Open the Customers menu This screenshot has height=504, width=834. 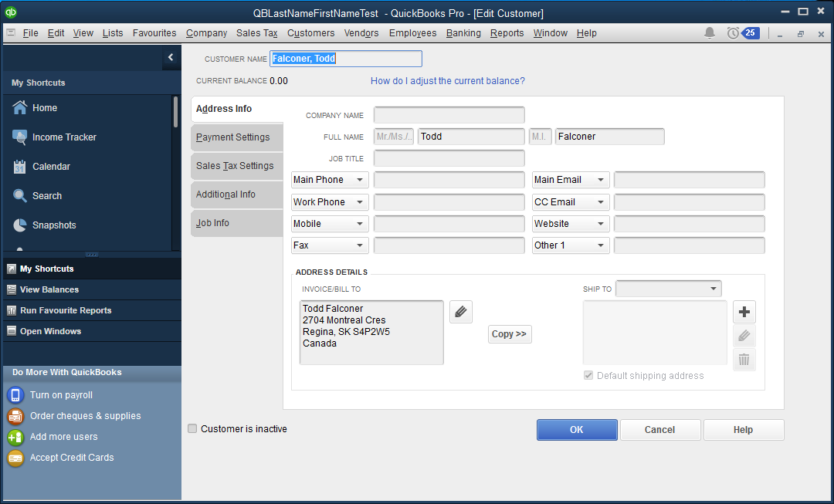point(310,33)
